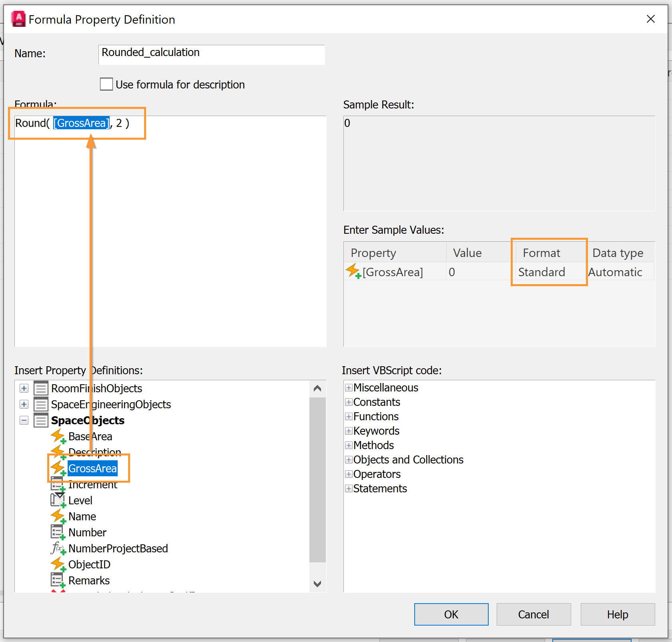672x642 pixels.
Task: Click inside the Formula text area
Action: click(x=171, y=231)
